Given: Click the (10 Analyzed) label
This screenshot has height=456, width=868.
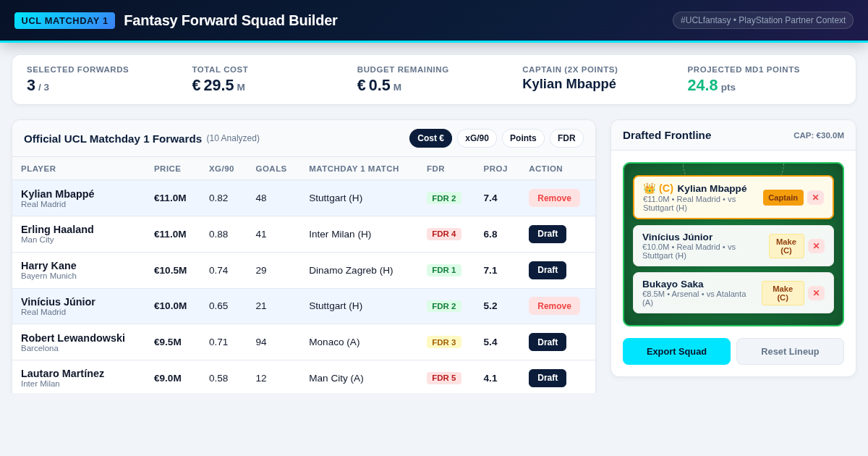Looking at the screenshot, I should click(x=233, y=138).
